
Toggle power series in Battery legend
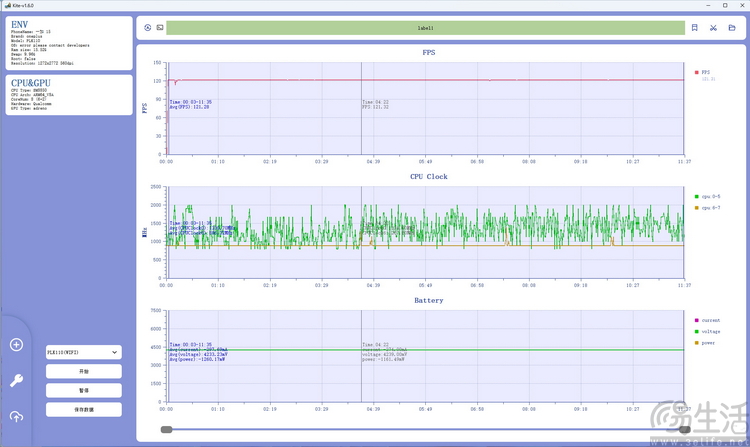point(707,342)
